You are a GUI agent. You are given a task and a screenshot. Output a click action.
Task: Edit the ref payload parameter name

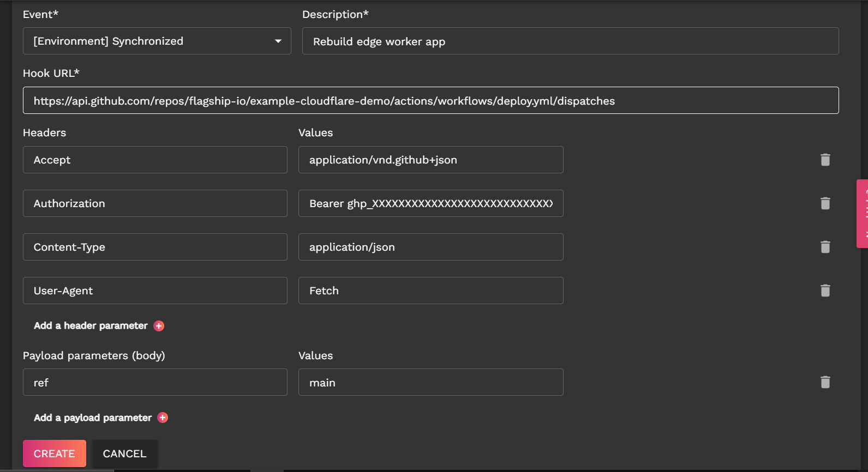[155, 382]
